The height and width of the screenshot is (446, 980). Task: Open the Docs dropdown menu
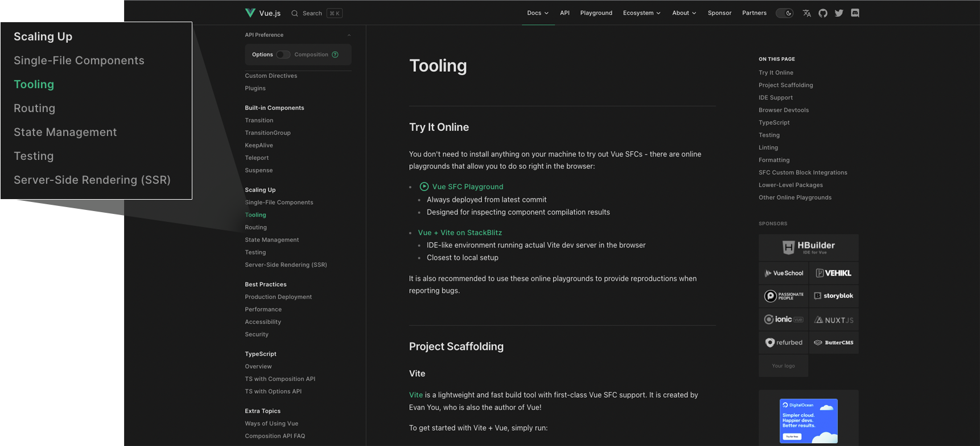pyautogui.click(x=538, y=13)
